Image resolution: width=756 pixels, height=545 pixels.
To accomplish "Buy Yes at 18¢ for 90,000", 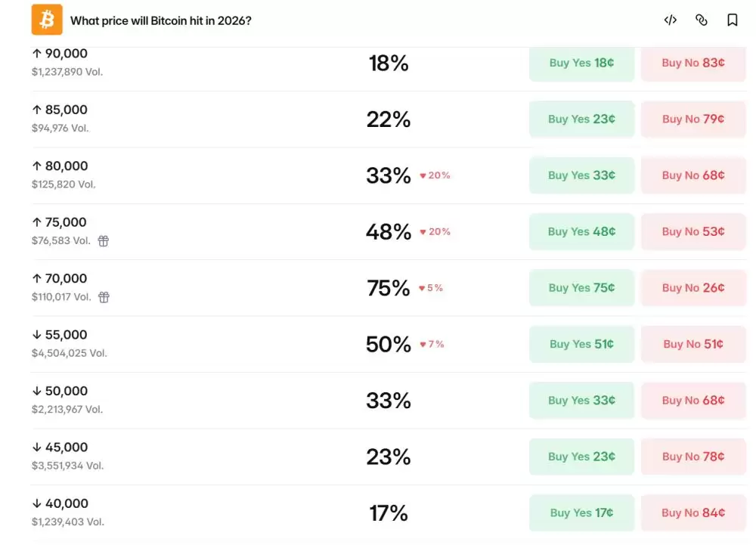I will coord(581,63).
